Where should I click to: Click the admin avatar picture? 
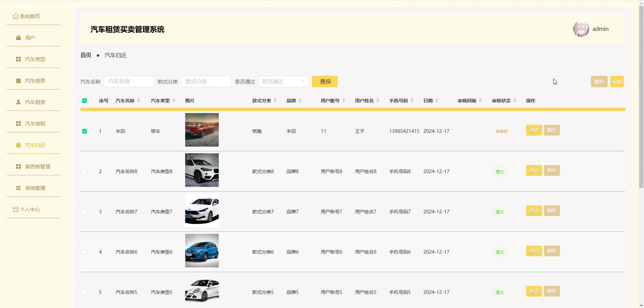point(581,29)
